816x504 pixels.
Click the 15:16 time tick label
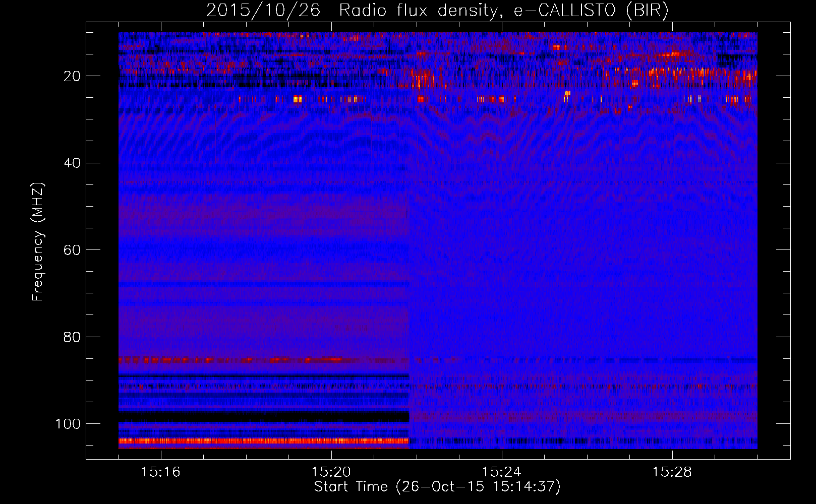[161, 472]
